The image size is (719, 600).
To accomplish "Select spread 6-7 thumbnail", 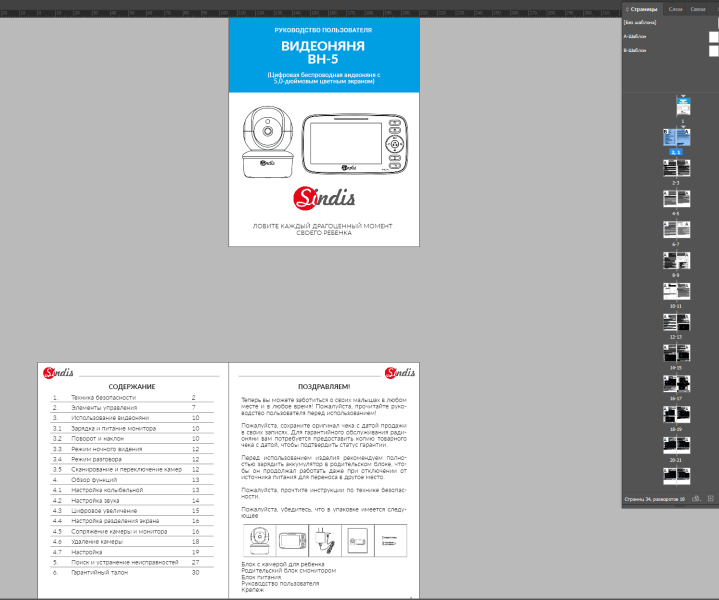I will tap(676, 230).
